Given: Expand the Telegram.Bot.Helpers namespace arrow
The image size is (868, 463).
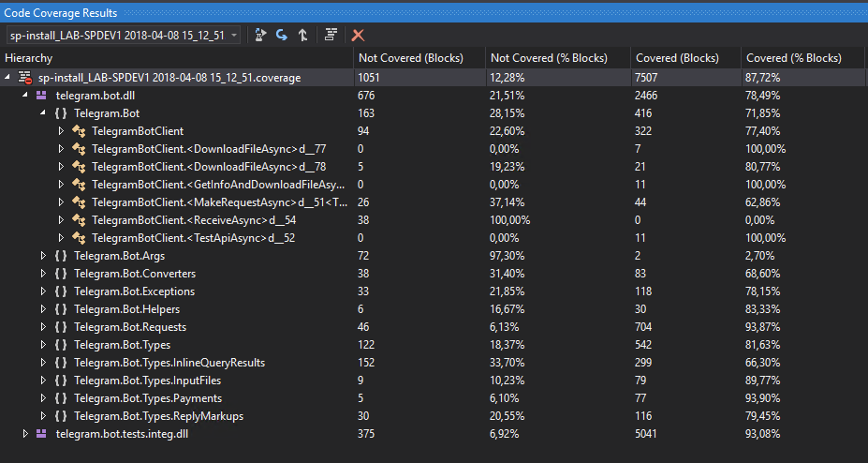Looking at the screenshot, I should pyautogui.click(x=43, y=309).
